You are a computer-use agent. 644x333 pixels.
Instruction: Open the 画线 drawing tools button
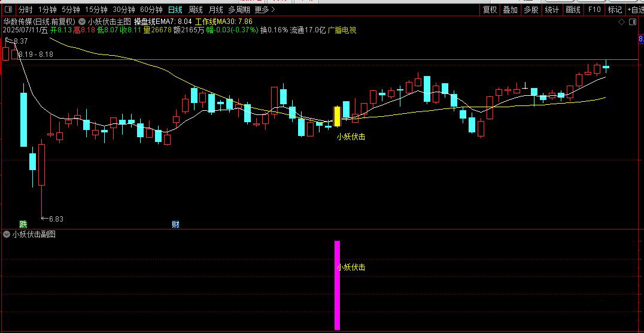[573, 10]
